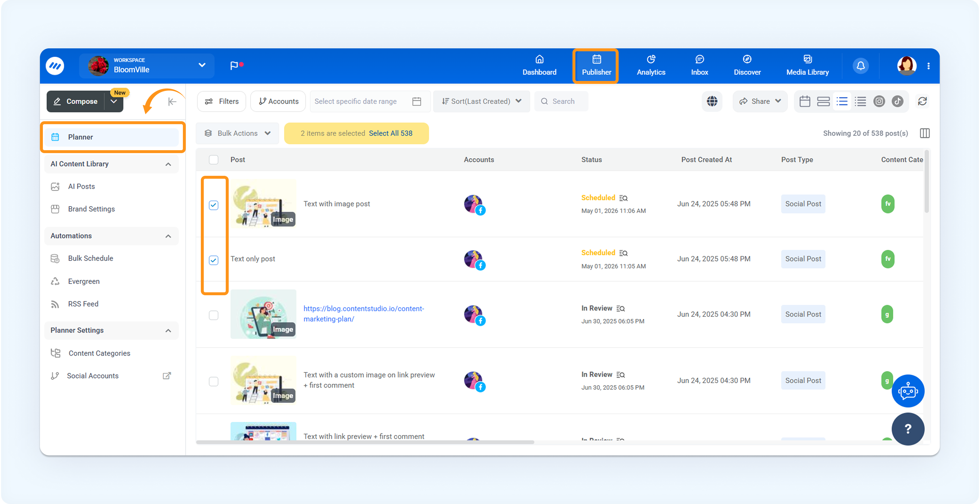View status details for custom image link preview post
Screen dimensions: 980x504
(620, 375)
